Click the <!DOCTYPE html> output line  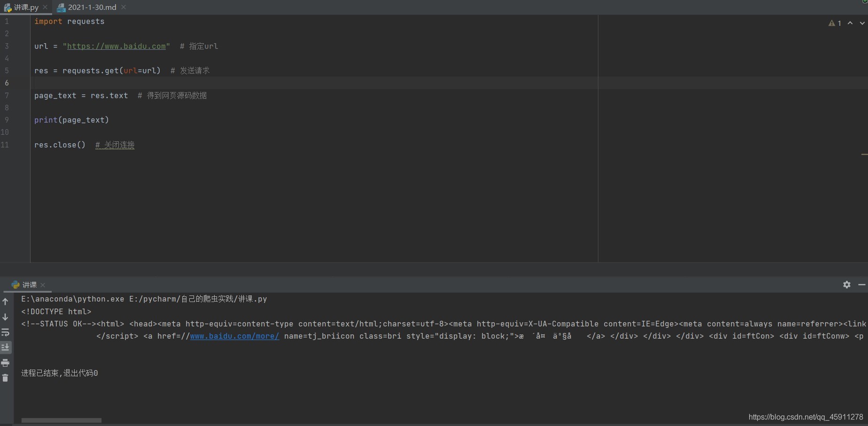coord(56,311)
